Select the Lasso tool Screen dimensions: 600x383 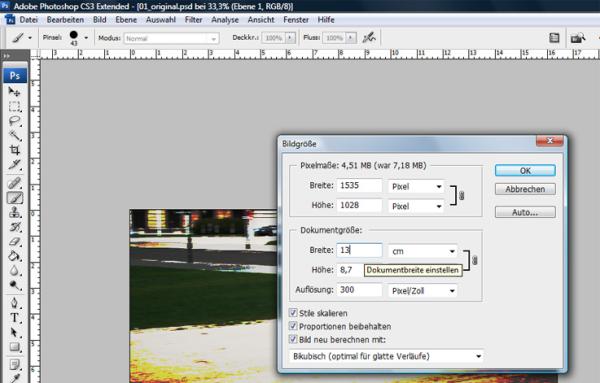click(x=15, y=121)
